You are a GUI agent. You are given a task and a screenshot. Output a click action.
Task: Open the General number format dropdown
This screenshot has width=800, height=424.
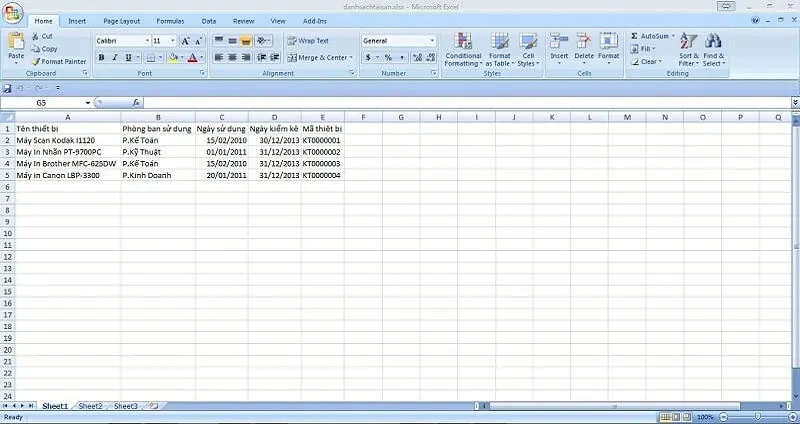[433, 41]
